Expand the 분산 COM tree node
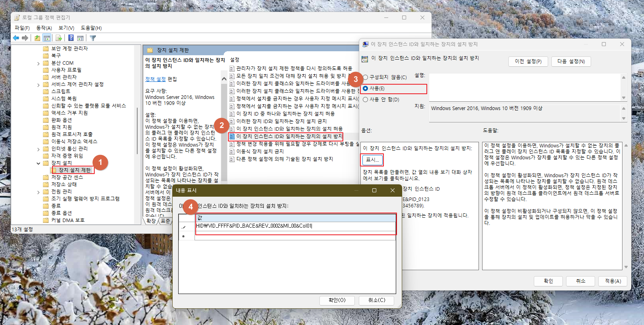This screenshot has width=644, height=325. coord(38,63)
